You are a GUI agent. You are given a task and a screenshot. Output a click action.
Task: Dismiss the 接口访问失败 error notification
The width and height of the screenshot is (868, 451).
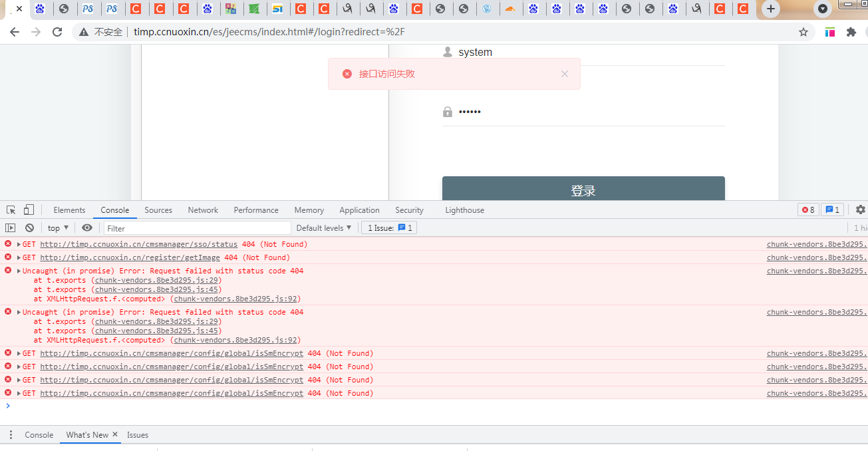pos(565,74)
